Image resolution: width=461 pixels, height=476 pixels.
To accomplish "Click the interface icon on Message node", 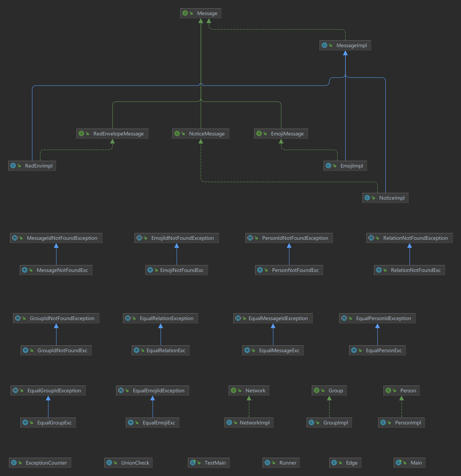I will click(x=185, y=13).
